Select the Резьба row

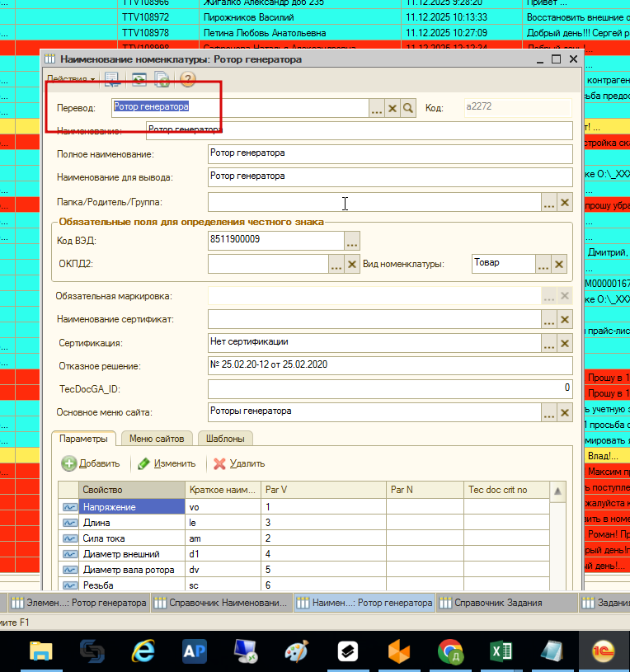303,585
